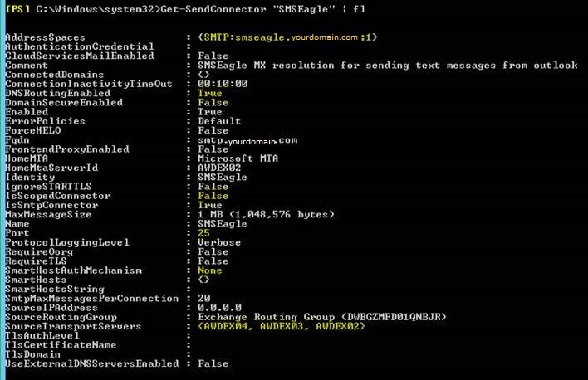Click the ProtocolLoggingLevel Verbose value

[x=219, y=242]
